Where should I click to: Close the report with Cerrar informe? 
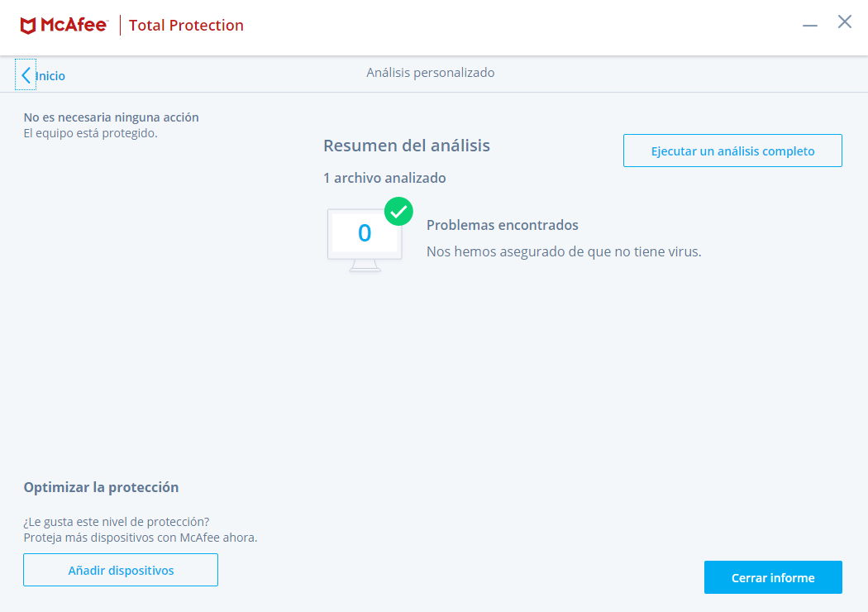[773, 577]
